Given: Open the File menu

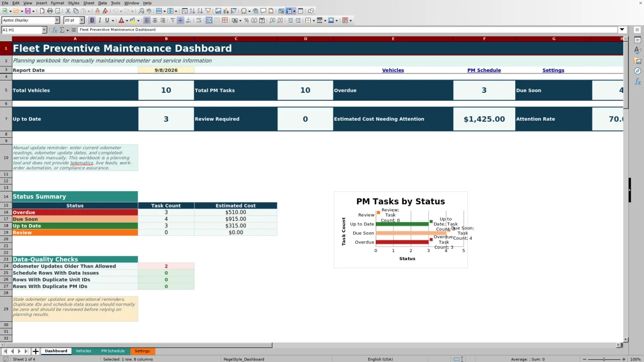Looking at the screenshot, I should [x=5, y=3].
